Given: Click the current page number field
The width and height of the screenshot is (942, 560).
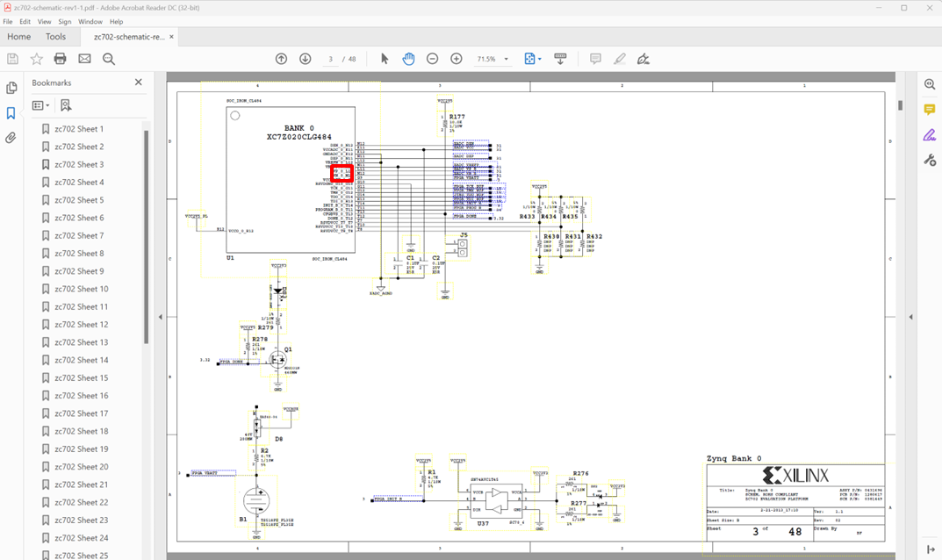Looking at the screenshot, I should 330,59.
